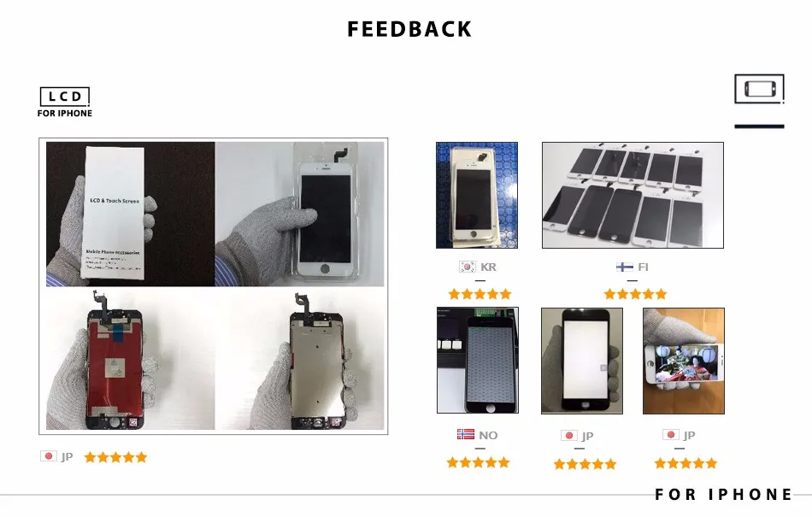
Task: Open the metal-backed LCD assembly photo
Action: click(x=300, y=359)
